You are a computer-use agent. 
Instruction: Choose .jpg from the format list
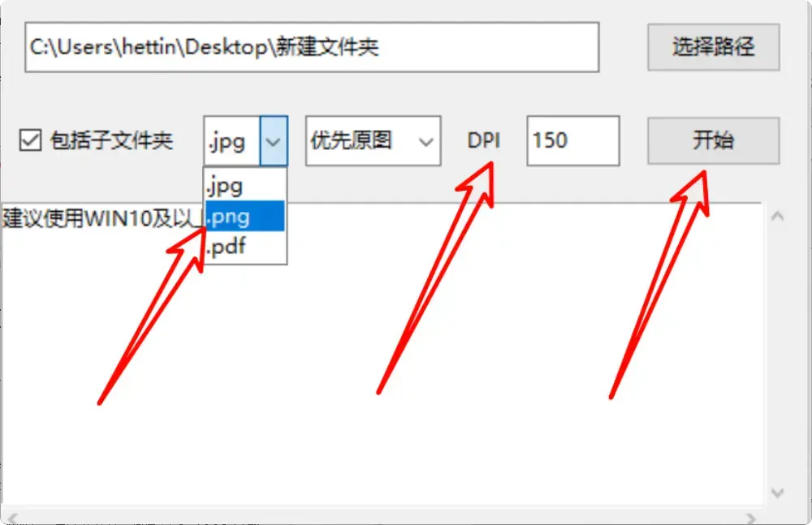(x=245, y=186)
